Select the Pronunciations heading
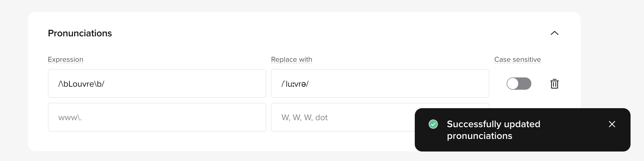644x161 pixels. pyautogui.click(x=80, y=33)
